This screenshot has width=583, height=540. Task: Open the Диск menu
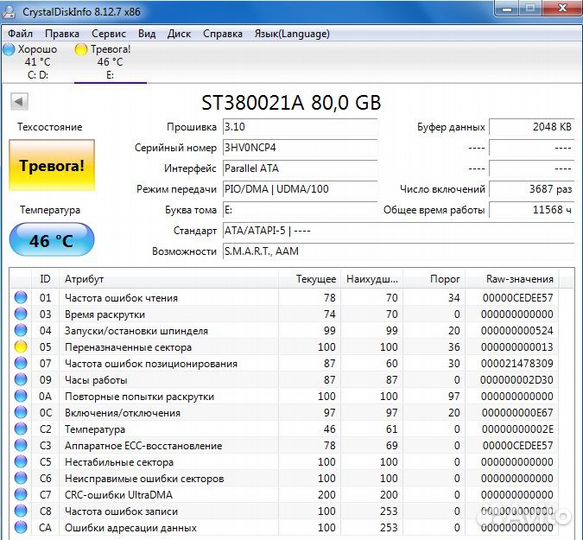(179, 34)
